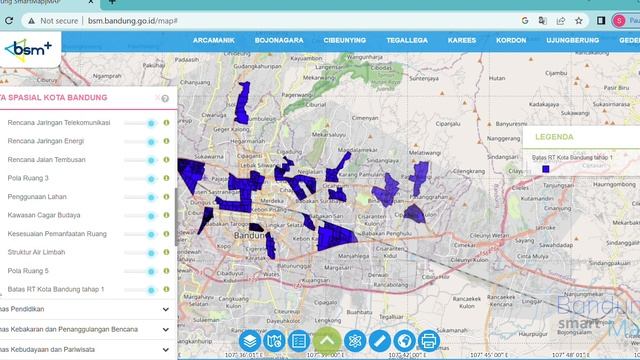Show info for Pola Ruang 3 layer
This screenshot has width=640, height=360.
167,178
